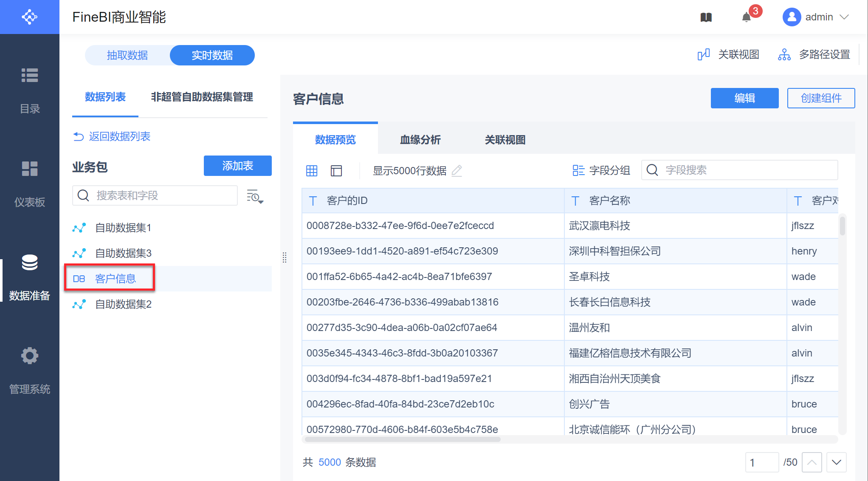Switch to 抽取数据 mode
Image resolution: width=868 pixels, height=481 pixels.
coord(127,55)
